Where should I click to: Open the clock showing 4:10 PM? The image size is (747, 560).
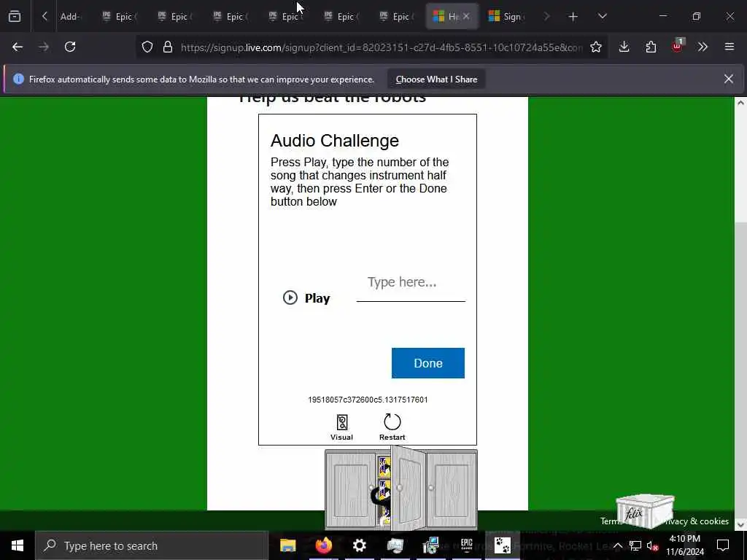pos(684,545)
